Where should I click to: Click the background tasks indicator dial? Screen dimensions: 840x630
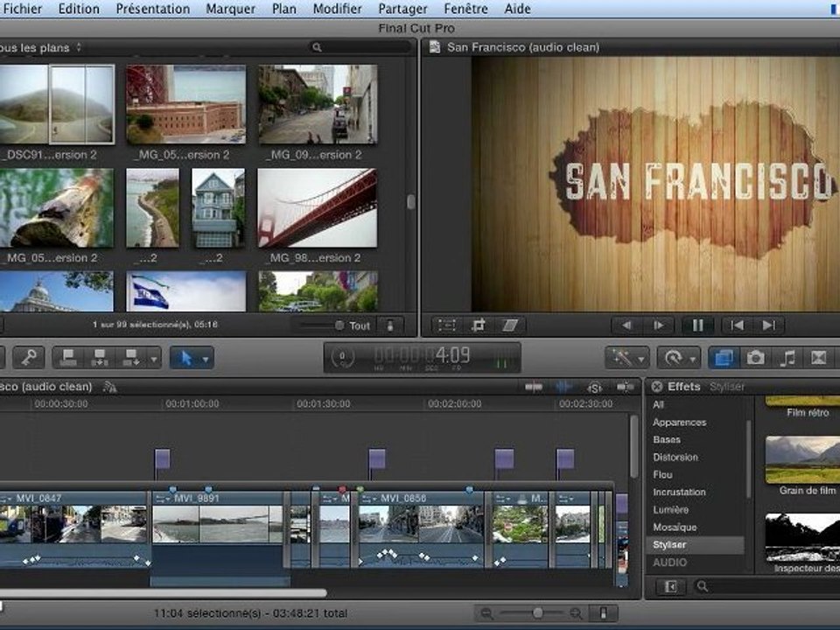coord(342,356)
